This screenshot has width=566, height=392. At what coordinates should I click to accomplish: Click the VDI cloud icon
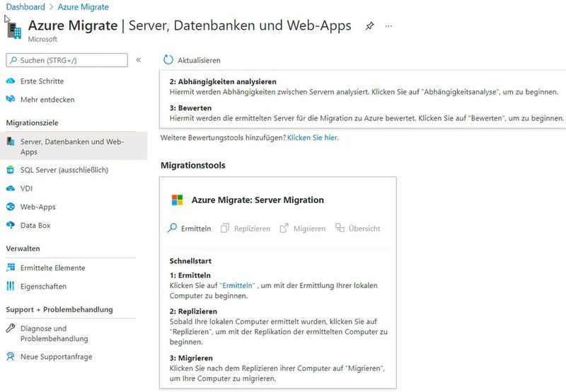[11, 188]
